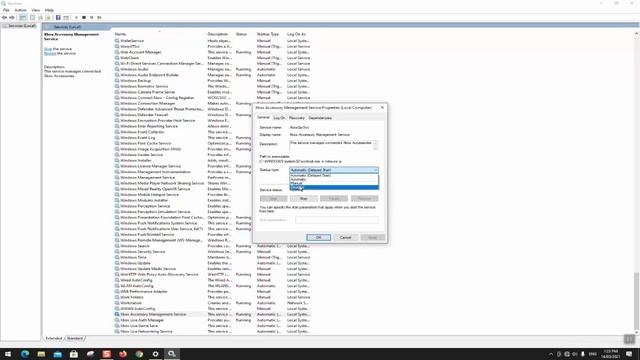Screen dimensions: 640x360
Task: Choose Disabled from the startup type list
Action: click(334, 188)
